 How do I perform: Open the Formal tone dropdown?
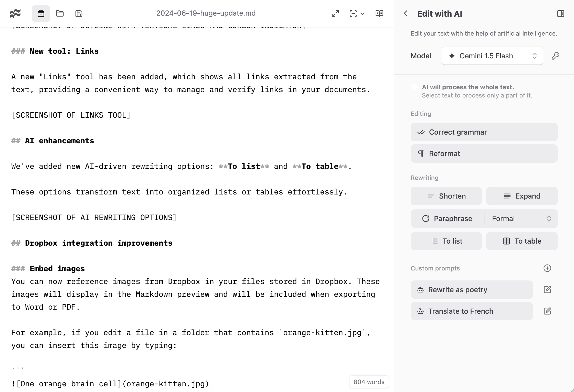point(521,219)
